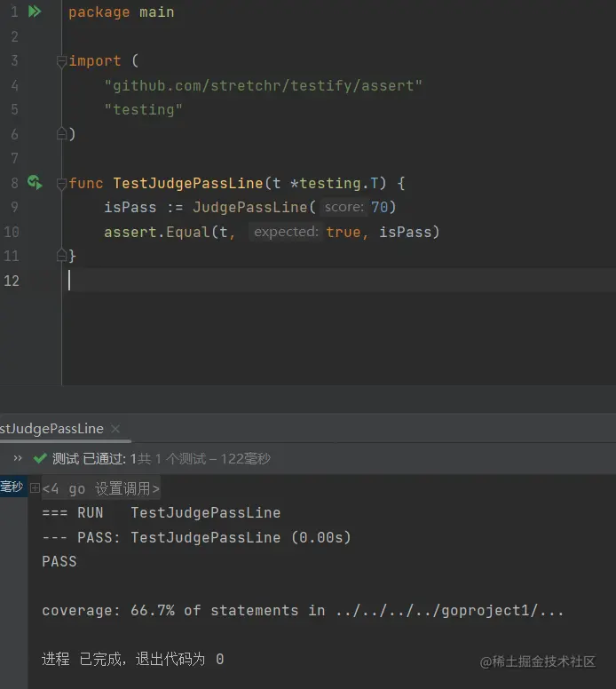Click assert.Equal on line 10
The image size is (616, 689).
coord(157,232)
